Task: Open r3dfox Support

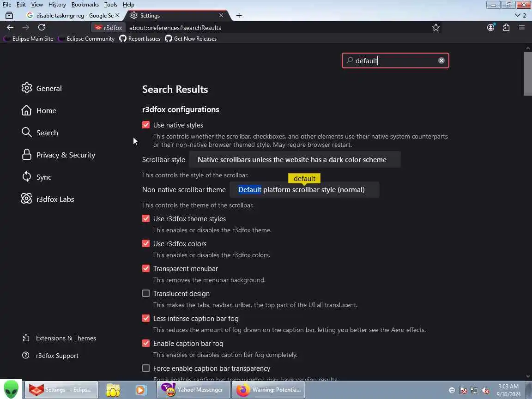Action: (x=50, y=356)
